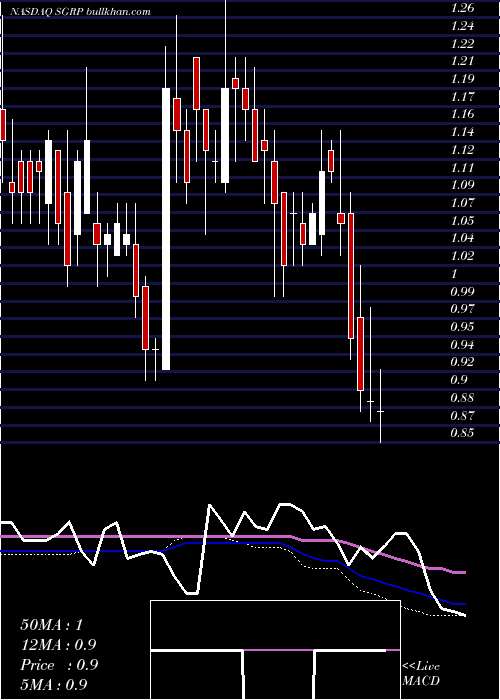
Task: Select the 0.99 price level label
Action: pyautogui.click(x=462, y=291)
